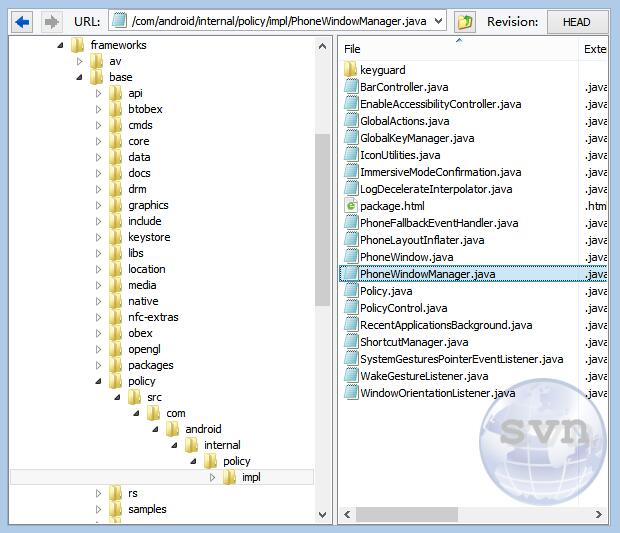Viewport: 620px width, 533px height.
Task: Collapse the src folder node
Action: pyautogui.click(x=117, y=397)
